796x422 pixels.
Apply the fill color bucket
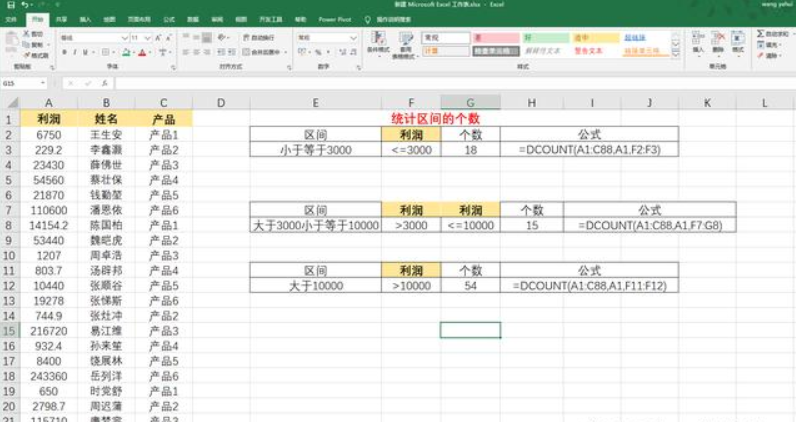[x=126, y=52]
